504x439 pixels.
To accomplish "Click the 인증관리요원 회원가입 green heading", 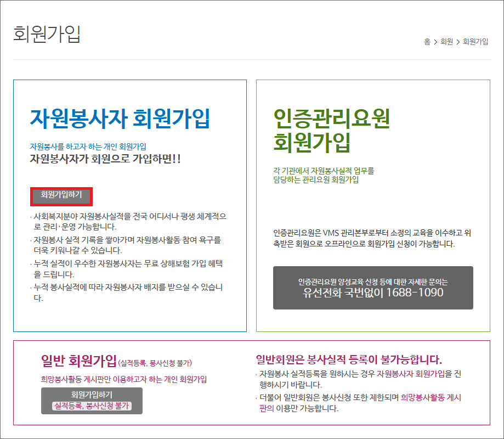I will click(331, 130).
